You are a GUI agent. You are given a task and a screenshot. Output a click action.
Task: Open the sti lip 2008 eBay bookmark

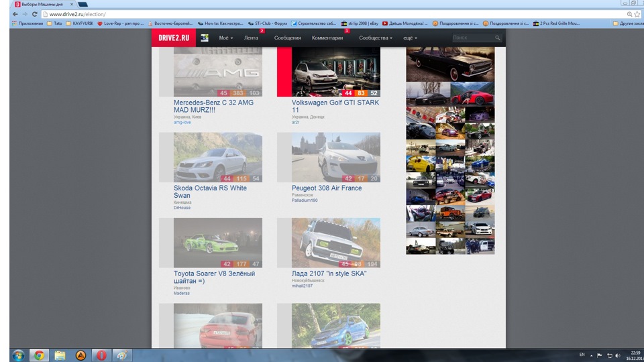(360, 23)
